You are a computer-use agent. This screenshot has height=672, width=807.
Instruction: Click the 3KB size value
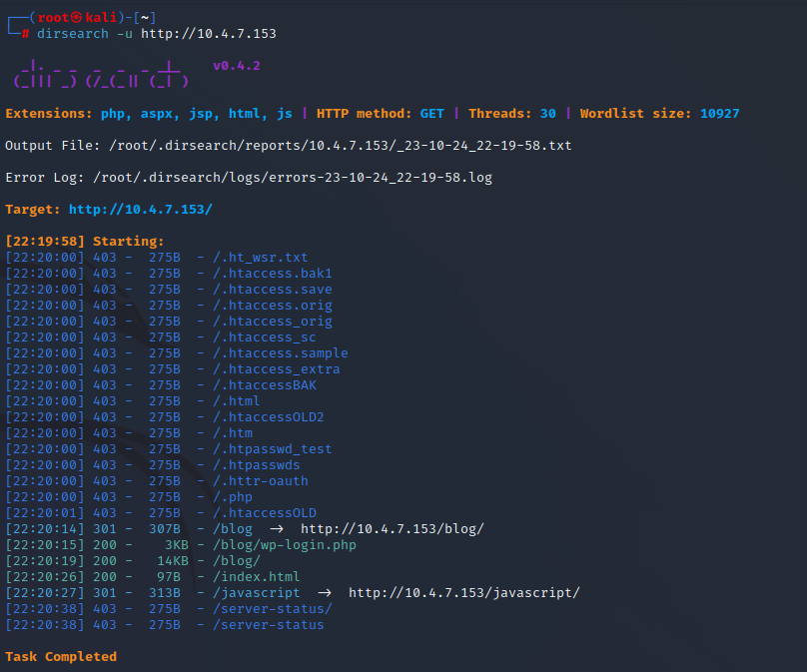tap(177, 544)
